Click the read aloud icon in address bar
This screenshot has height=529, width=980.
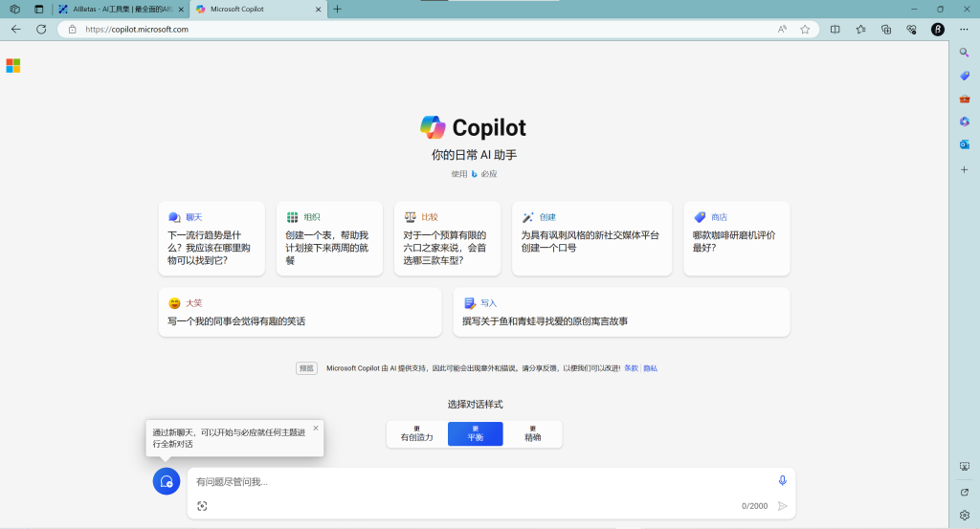pos(782,30)
